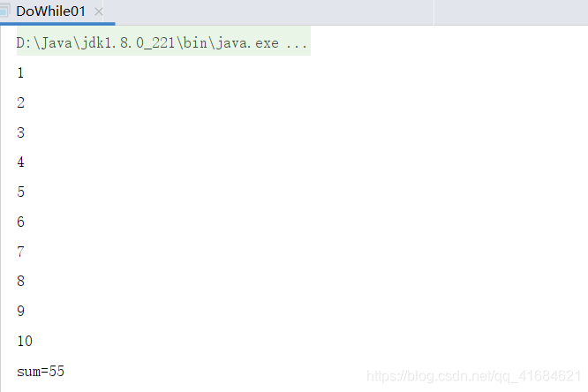Click the output line showing 6
This screenshot has width=588, height=392.
point(20,222)
